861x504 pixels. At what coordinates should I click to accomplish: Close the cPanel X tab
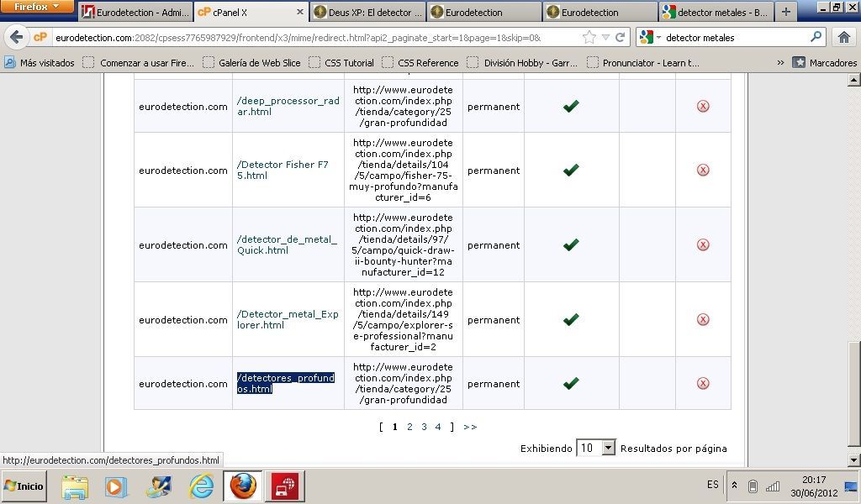(300, 12)
